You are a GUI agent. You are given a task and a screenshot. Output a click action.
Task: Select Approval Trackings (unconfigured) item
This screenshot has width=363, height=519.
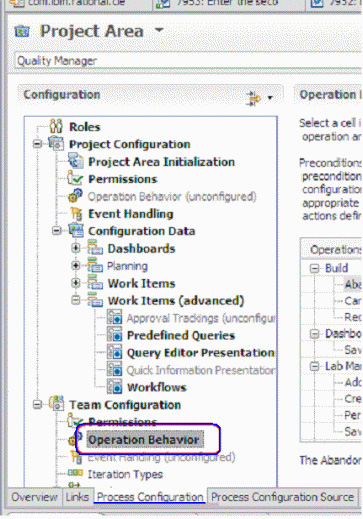tap(201, 318)
